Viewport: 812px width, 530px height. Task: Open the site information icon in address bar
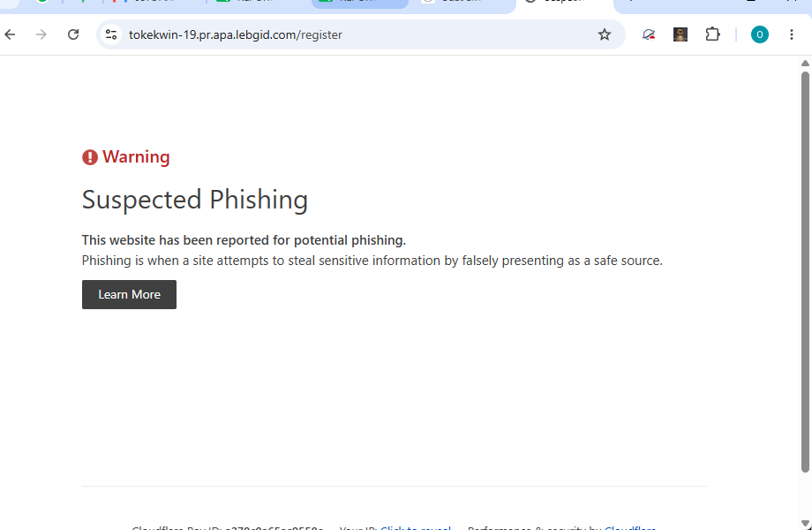pos(111,34)
